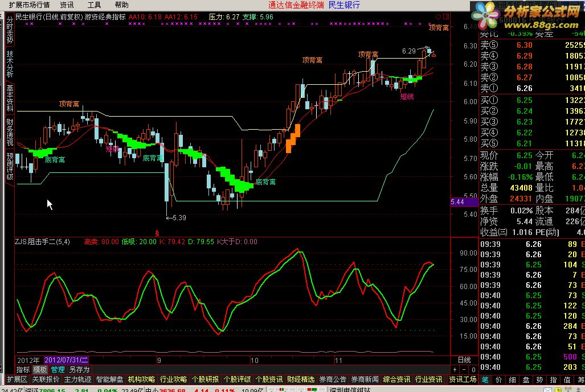
Task: Select the 细 tab in quote panel
Action: 512,379
